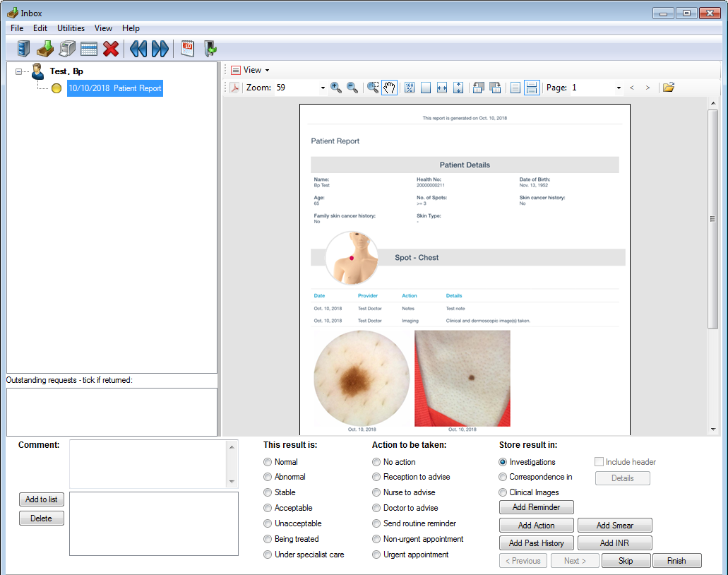The image size is (728, 575).
Task: Open file with folder icon in viewer toolbar
Action: [x=668, y=88]
